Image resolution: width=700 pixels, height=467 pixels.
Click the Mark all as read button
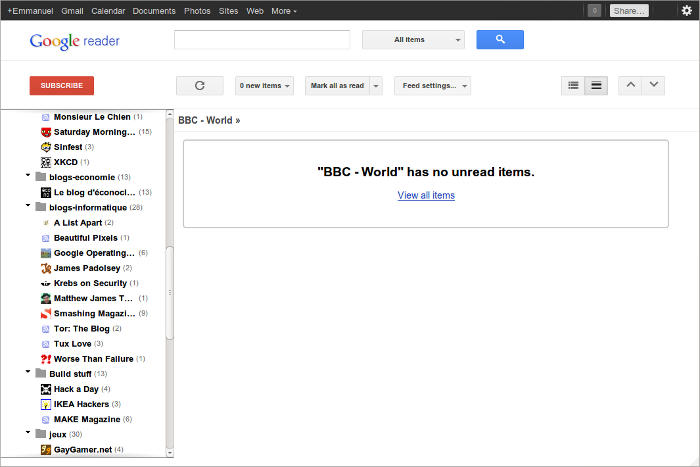coord(338,85)
